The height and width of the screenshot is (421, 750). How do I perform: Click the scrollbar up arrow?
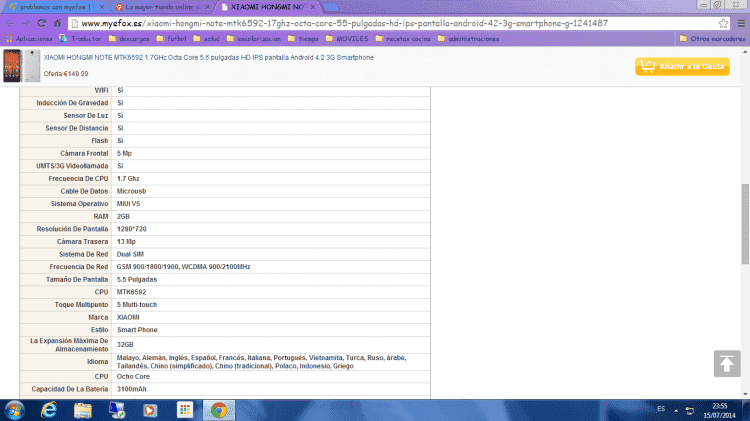click(745, 52)
